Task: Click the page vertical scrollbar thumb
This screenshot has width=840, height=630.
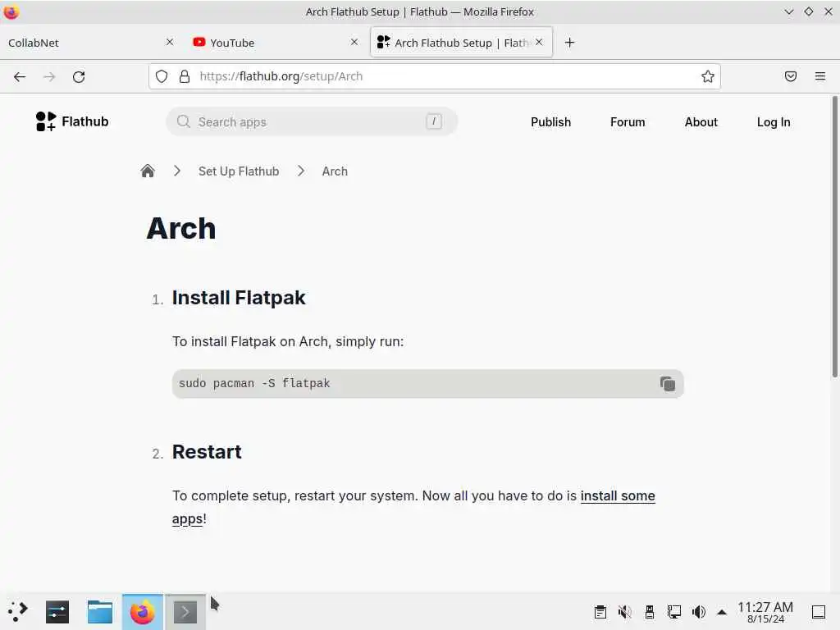Action: point(834,236)
